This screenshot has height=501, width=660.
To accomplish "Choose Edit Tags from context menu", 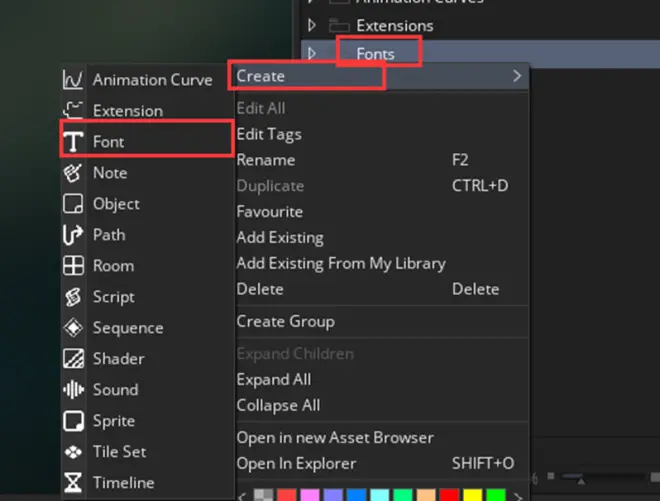I will coord(269,134).
